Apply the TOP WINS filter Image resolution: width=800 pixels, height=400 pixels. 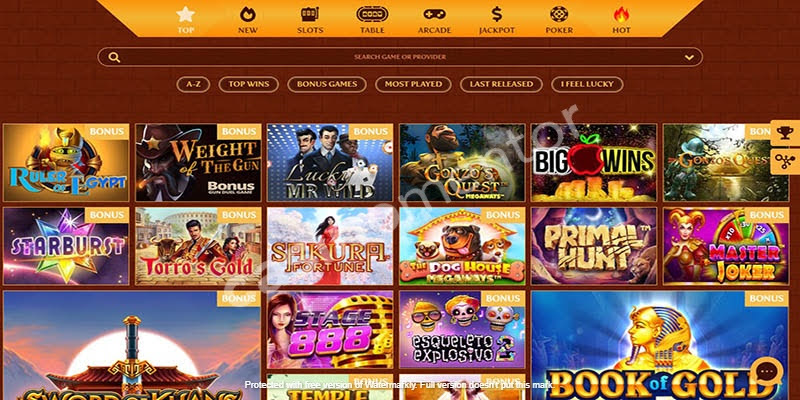tap(248, 84)
